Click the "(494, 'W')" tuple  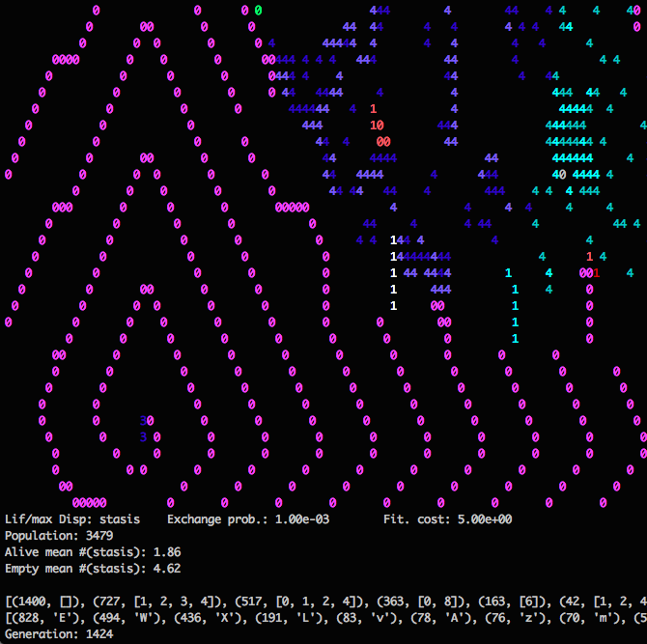tap(127, 618)
